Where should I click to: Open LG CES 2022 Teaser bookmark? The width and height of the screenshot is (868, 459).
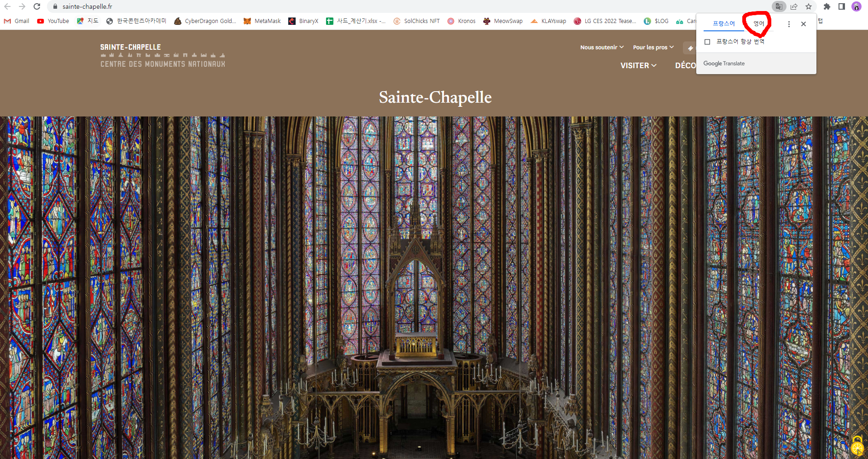[x=605, y=21]
